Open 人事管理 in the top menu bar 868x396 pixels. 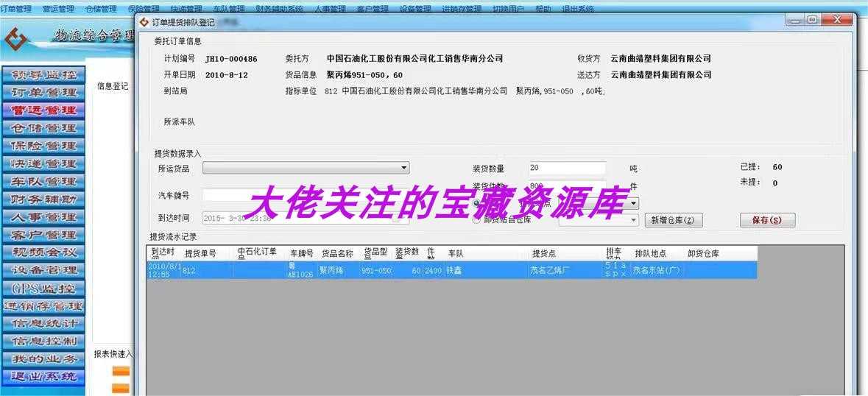pyautogui.click(x=330, y=9)
